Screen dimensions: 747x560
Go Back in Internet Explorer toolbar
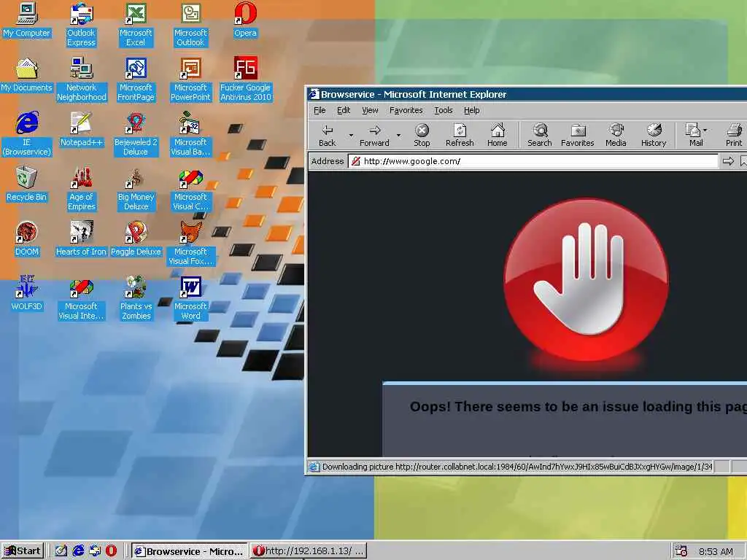[328, 135]
